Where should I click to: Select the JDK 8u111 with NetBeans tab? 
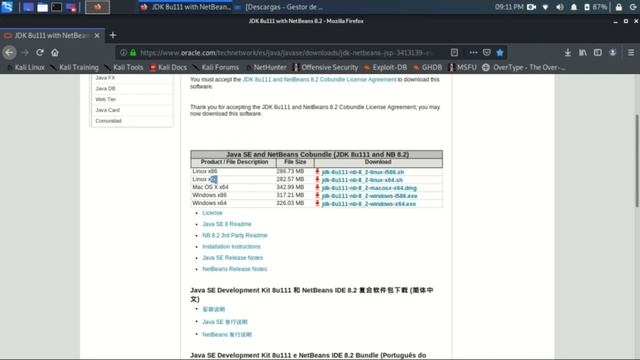click(x=51, y=36)
